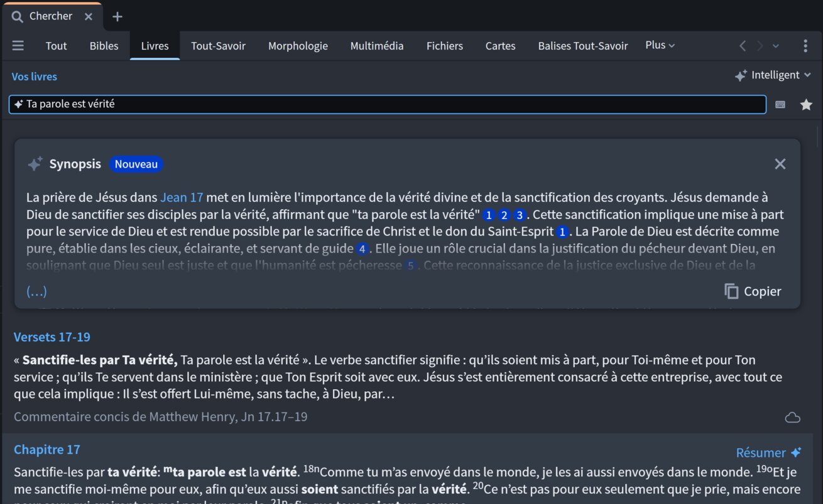
Task: Switch to the Bibles tab
Action: click(x=104, y=46)
